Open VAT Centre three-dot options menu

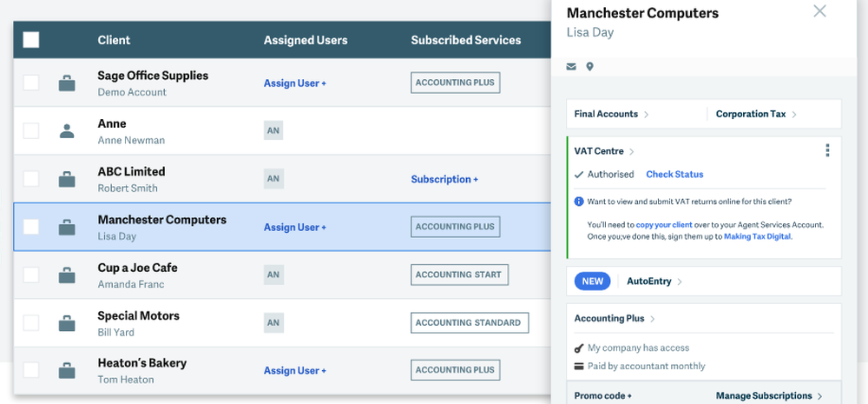pyautogui.click(x=827, y=150)
